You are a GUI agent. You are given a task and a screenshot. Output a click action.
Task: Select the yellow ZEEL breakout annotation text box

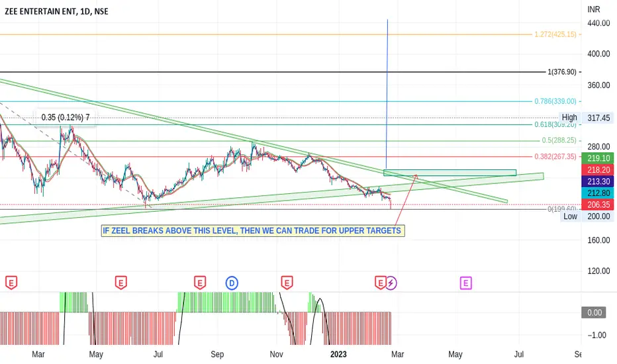click(253, 230)
